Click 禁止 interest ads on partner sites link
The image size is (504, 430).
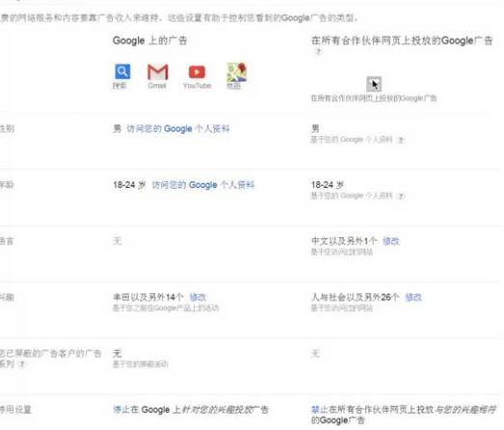(x=319, y=410)
